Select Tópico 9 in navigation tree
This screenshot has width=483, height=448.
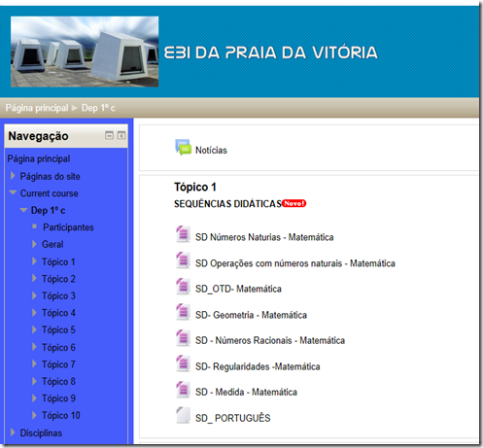tap(58, 398)
